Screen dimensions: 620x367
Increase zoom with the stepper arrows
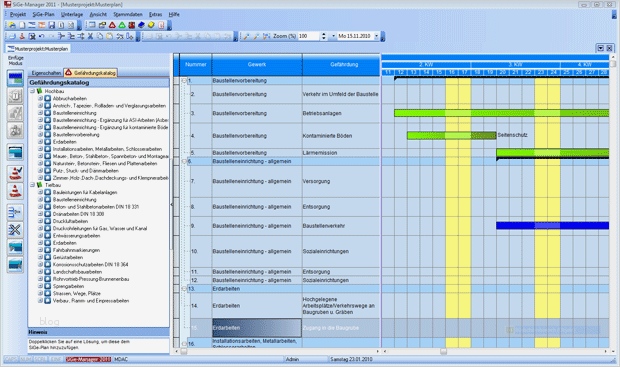[x=323, y=34]
